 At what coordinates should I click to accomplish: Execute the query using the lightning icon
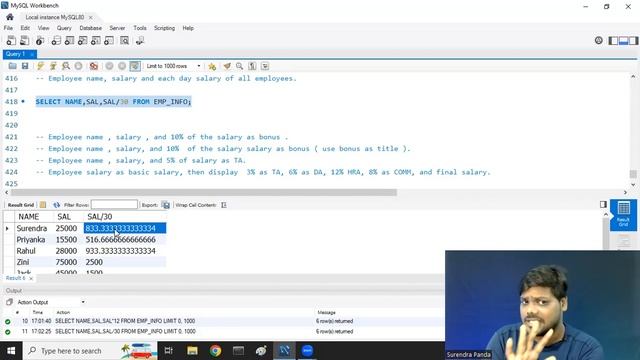coord(40,66)
